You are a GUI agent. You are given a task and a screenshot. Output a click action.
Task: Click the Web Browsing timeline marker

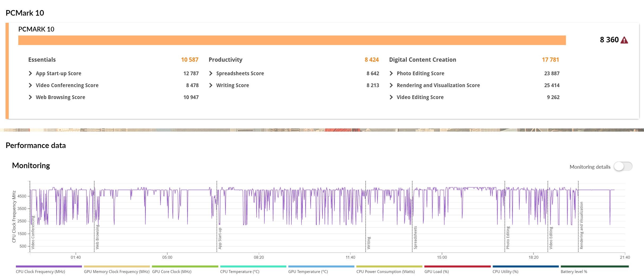coord(97,237)
